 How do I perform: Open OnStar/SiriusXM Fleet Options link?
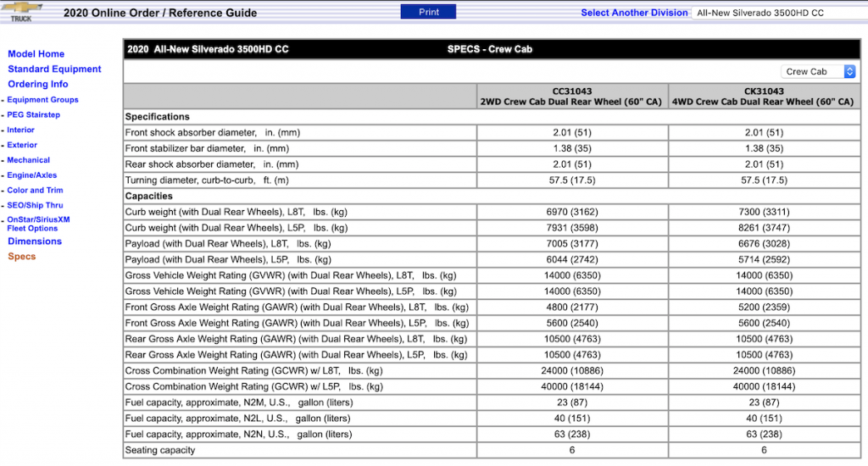[x=38, y=224]
